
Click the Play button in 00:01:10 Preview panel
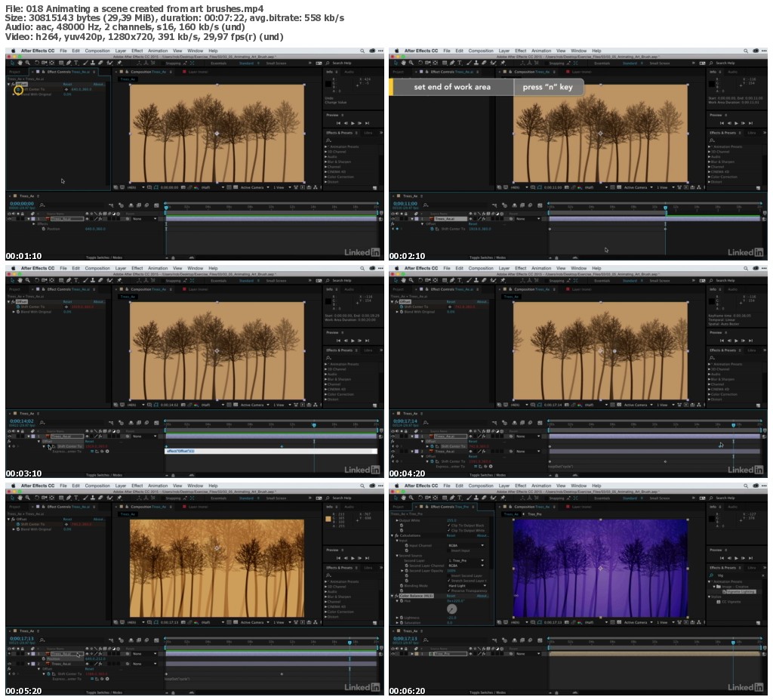coord(352,123)
